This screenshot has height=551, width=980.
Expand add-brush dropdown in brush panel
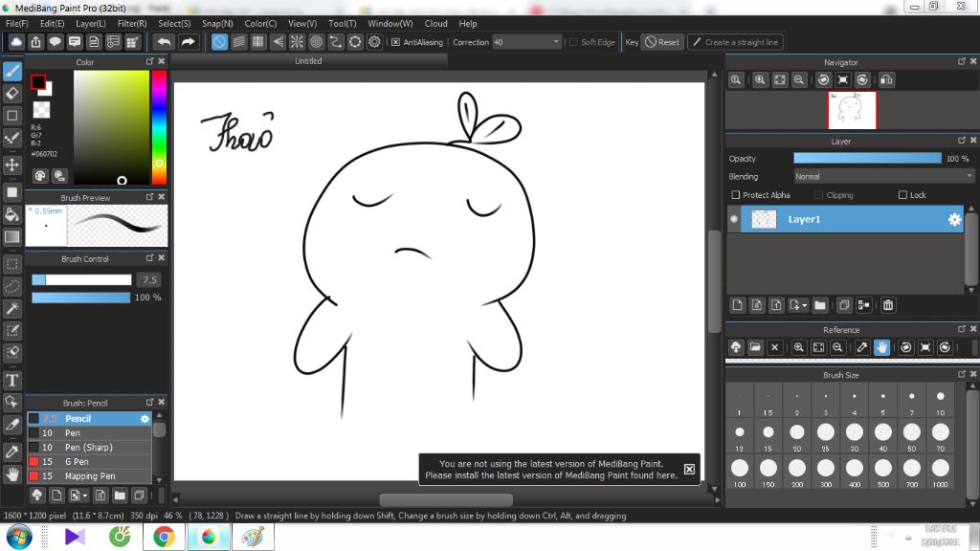pos(85,496)
